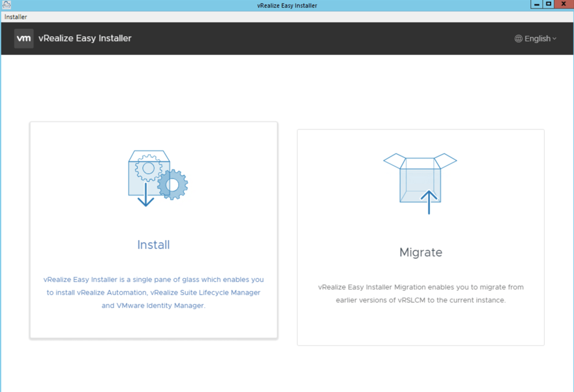The width and height of the screenshot is (574, 392).
Task: Click the VMware vm logo
Action: click(24, 39)
